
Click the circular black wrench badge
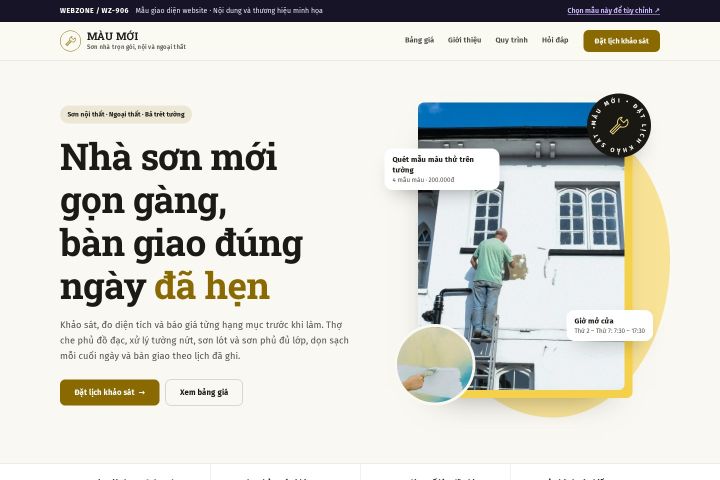(x=619, y=125)
